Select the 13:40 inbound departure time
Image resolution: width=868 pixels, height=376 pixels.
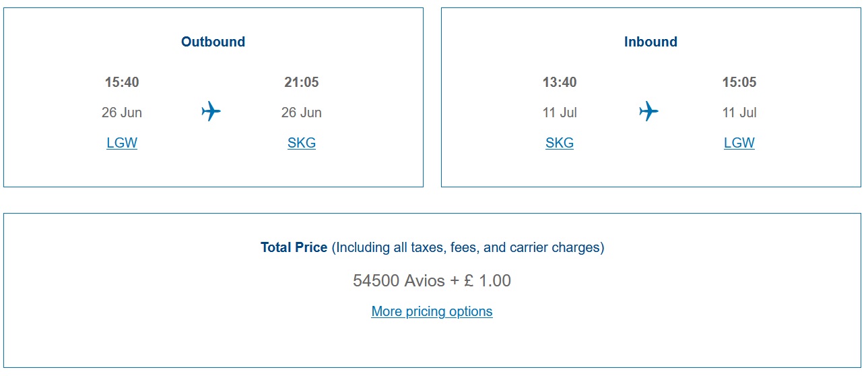[560, 82]
